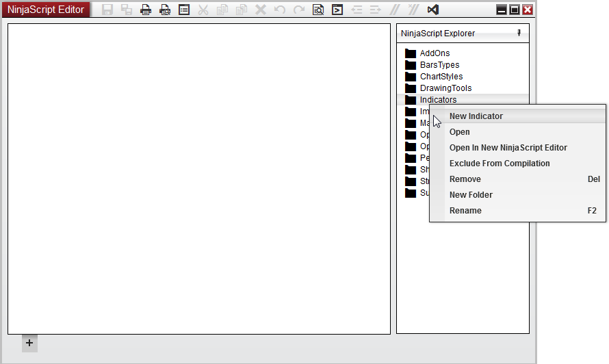Viewport: 609px width, 364px height.
Task: Click the Properties list icon
Action: [x=184, y=10]
